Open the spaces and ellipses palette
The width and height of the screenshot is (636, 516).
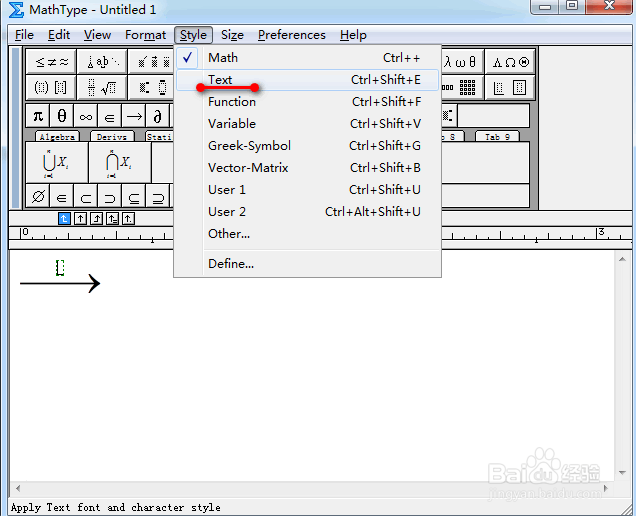click(x=102, y=62)
